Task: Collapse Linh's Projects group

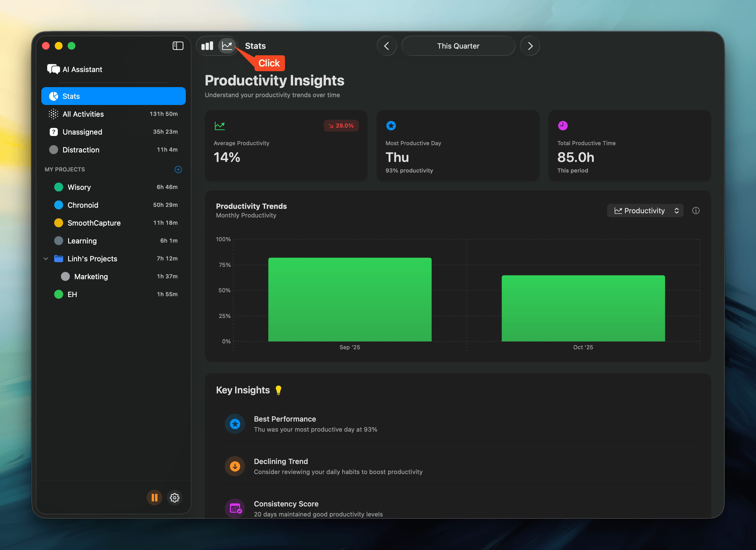Action: click(x=46, y=259)
